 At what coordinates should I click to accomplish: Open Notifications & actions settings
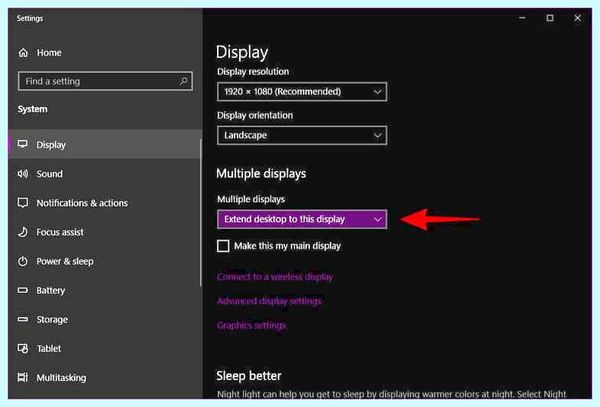point(82,203)
